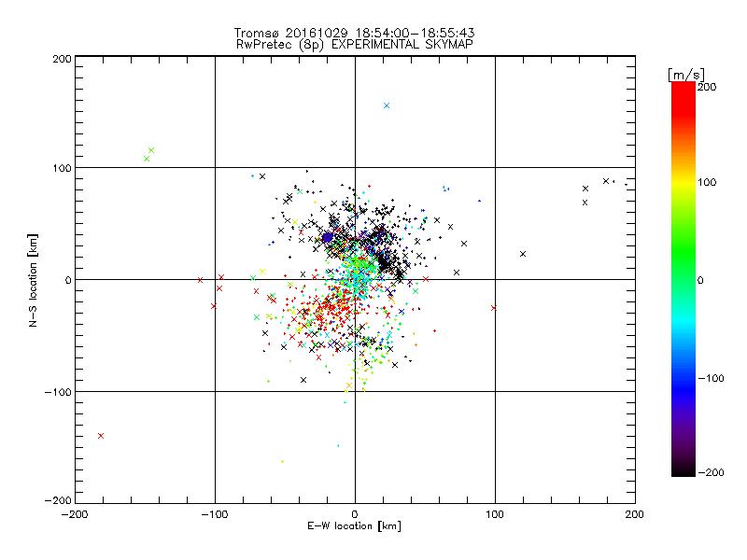Click the y-axis '0' tick label

(x=68, y=281)
